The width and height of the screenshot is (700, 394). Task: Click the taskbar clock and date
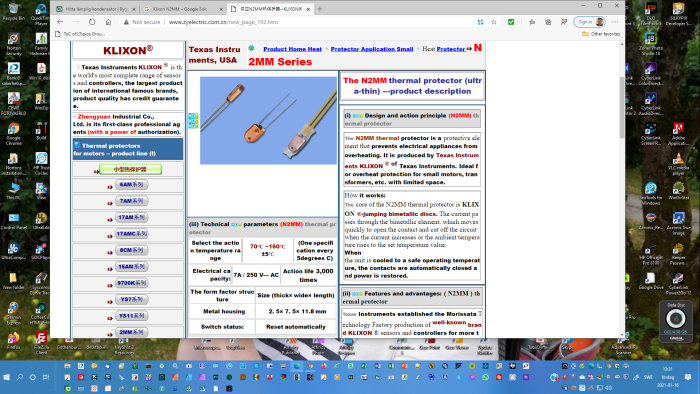[x=668, y=377]
